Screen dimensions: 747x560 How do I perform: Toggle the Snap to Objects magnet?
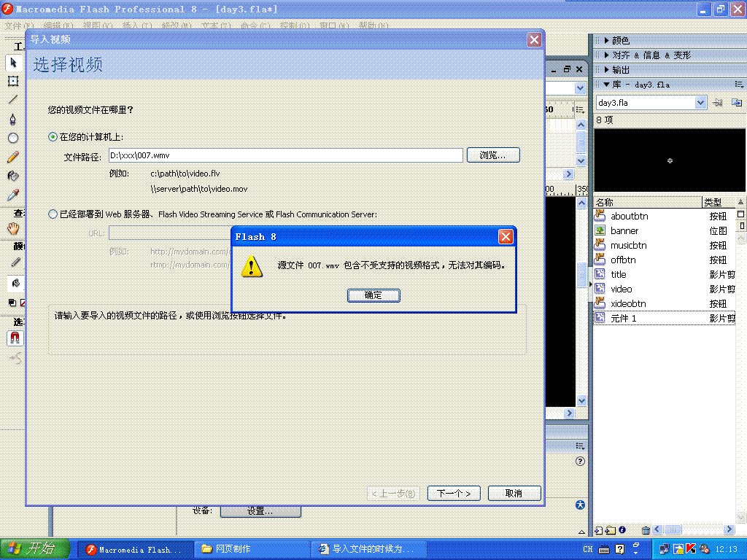coord(15,338)
